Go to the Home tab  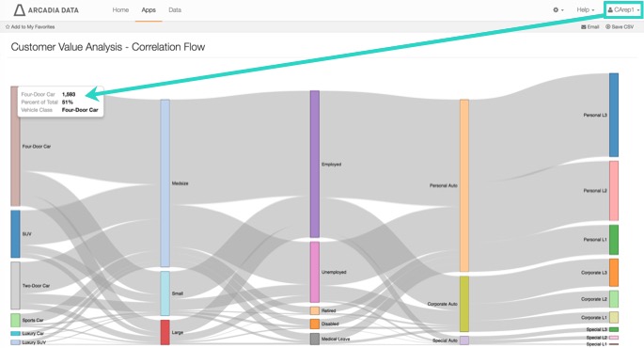click(x=120, y=9)
